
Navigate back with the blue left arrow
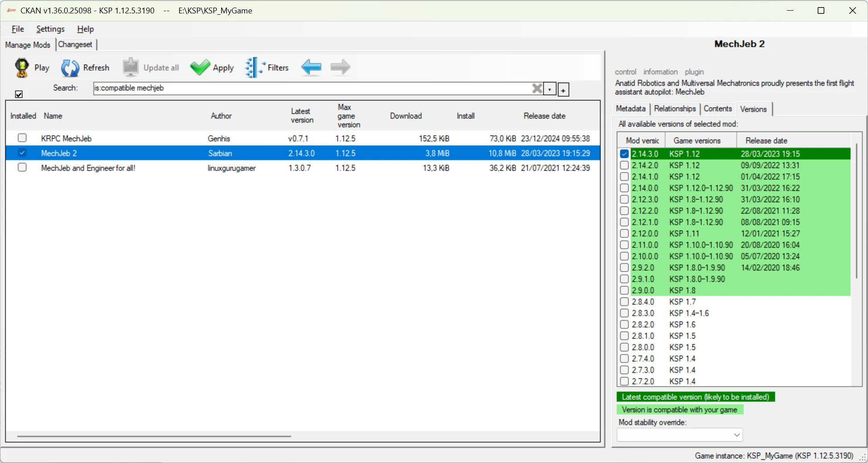coord(311,67)
